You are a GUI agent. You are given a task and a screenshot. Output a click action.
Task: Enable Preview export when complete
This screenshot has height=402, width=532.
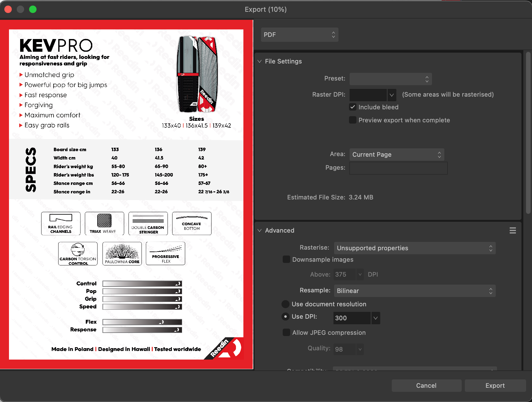353,120
